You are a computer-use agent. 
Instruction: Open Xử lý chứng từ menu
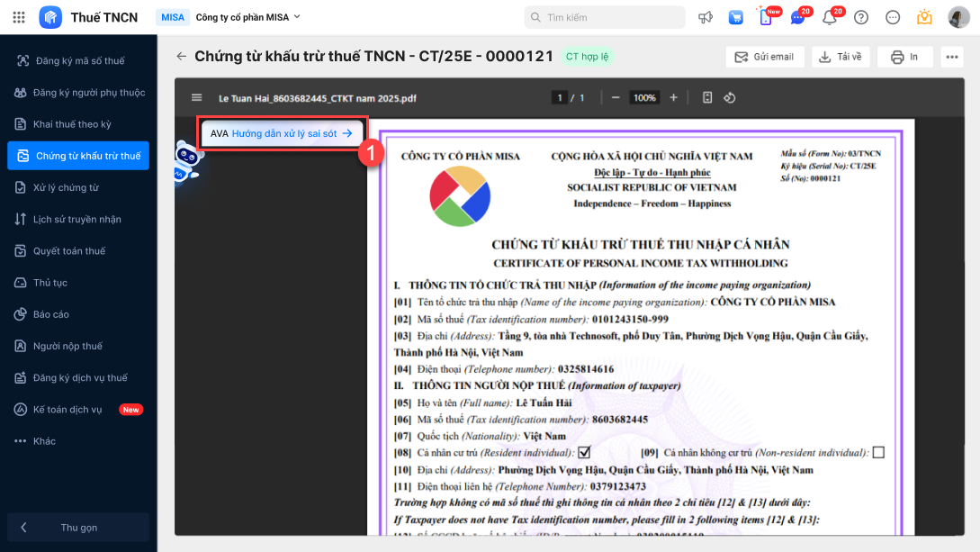point(78,187)
